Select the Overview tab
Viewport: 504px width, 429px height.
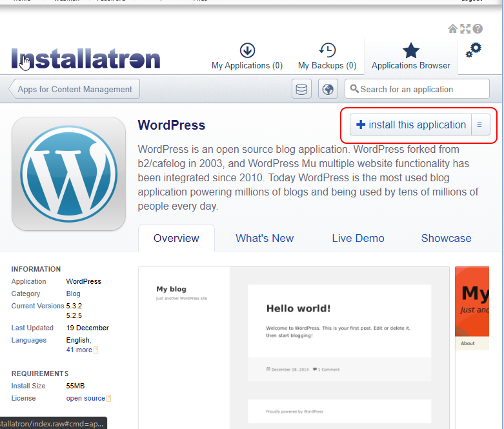pos(176,239)
